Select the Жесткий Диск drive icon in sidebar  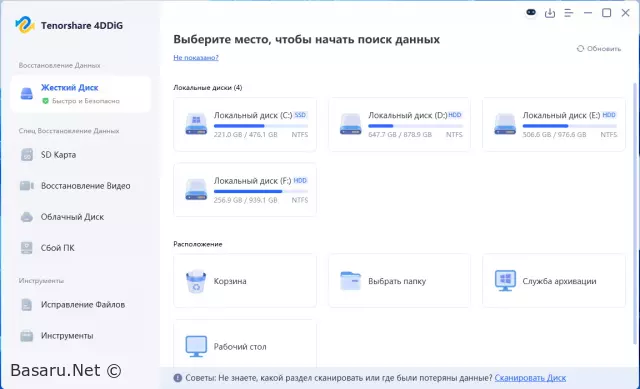(27, 93)
